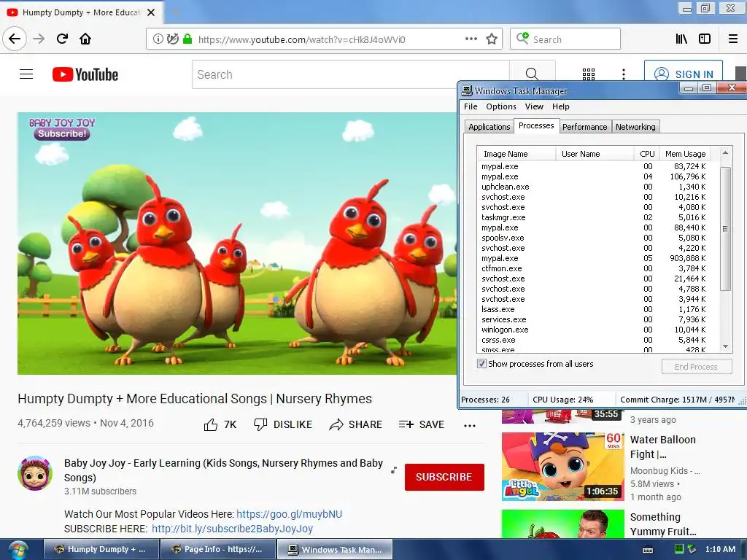This screenshot has height=560, width=747.
Task: Open the browser Library icon
Action: point(682,39)
